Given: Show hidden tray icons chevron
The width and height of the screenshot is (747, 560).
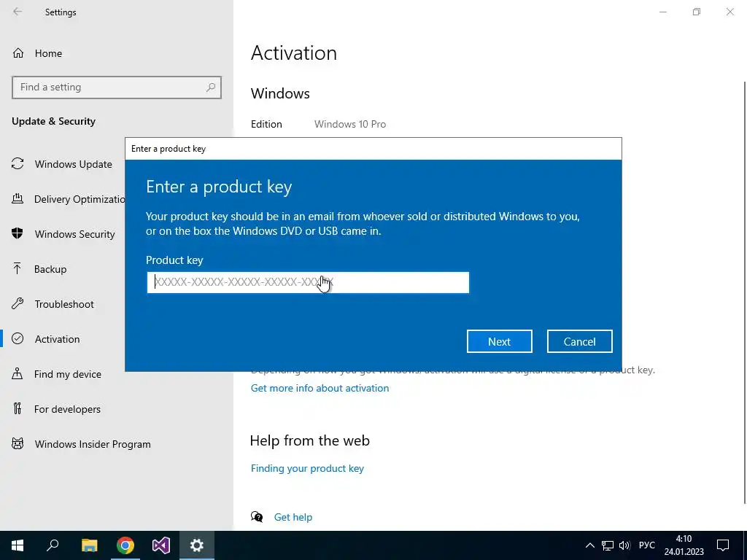Looking at the screenshot, I should pyautogui.click(x=589, y=545).
